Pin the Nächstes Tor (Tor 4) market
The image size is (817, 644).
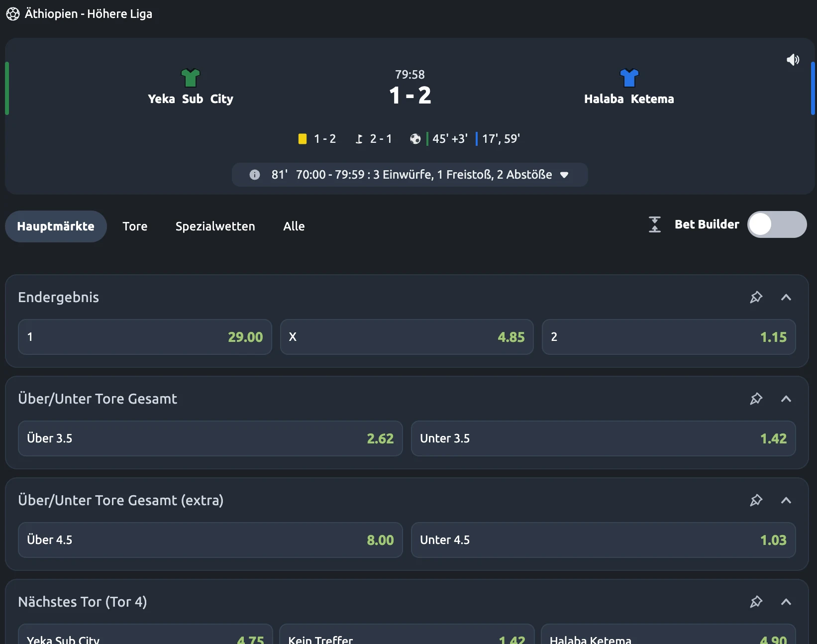click(x=756, y=602)
